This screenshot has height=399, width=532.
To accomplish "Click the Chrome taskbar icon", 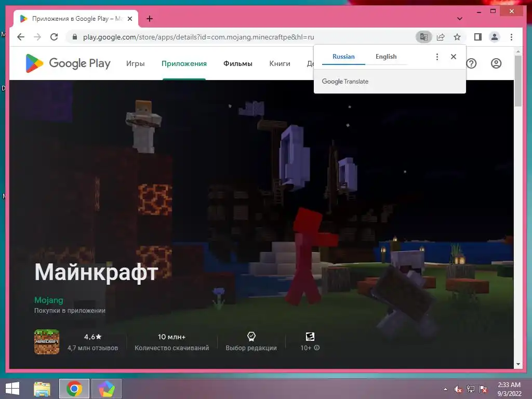I will tap(74, 389).
